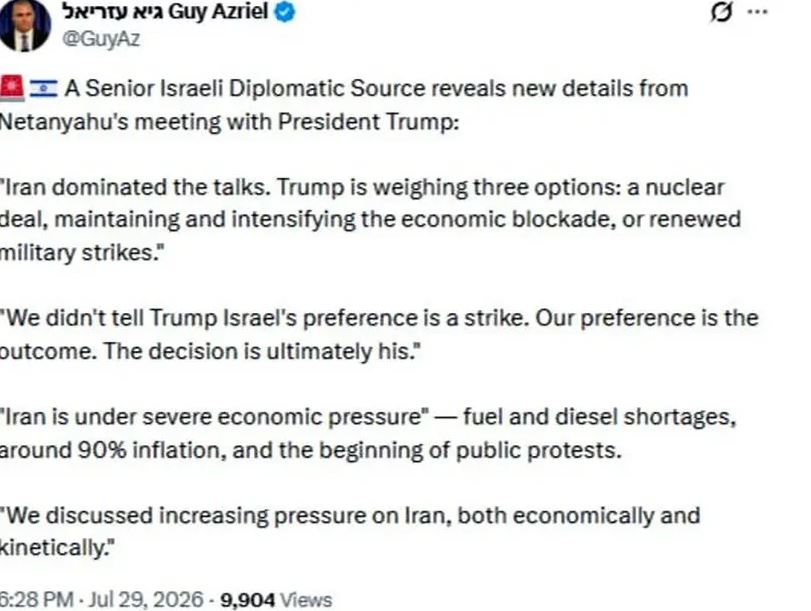Open the Grok explain icon

click(721, 12)
